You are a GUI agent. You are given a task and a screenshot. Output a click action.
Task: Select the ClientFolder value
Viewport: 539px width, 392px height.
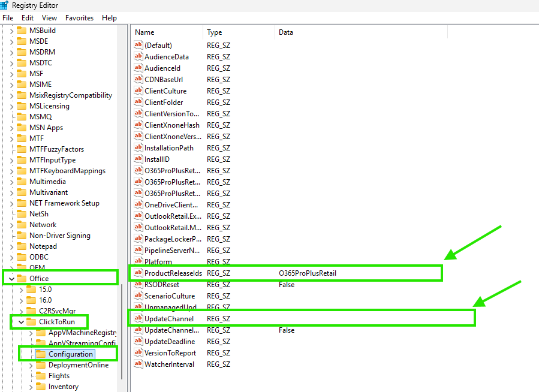click(164, 102)
